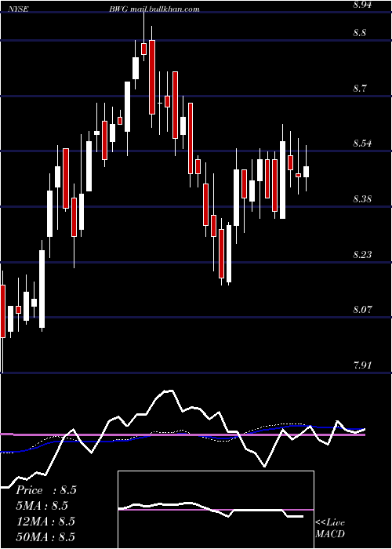This screenshot has height=549, width=392.
Task: Click the 8.7 price axis label
Action: (360, 88)
